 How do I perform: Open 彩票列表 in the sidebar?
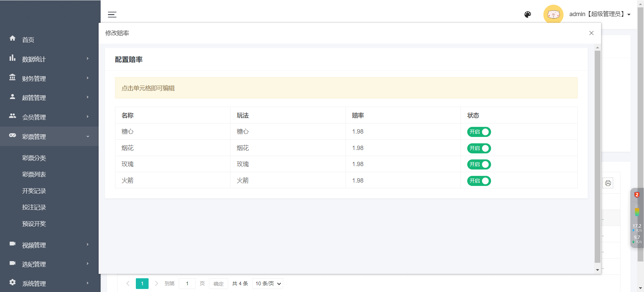pos(34,175)
